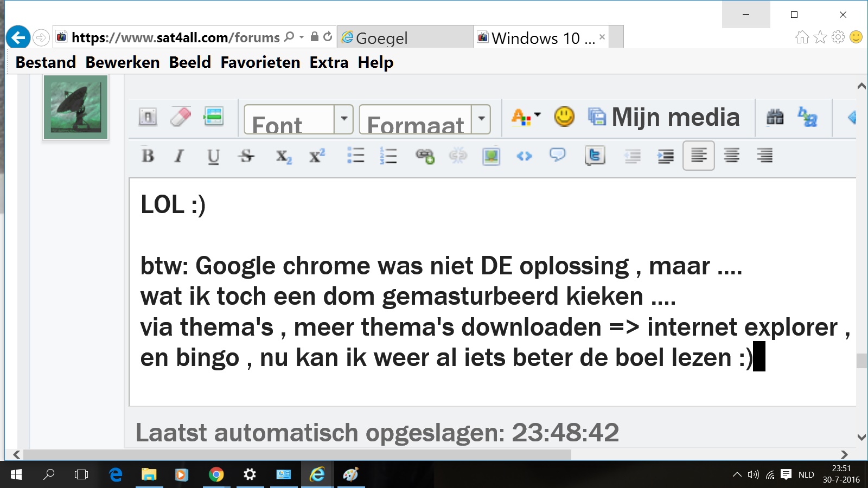This screenshot has width=868, height=488.
Task: Insert a quote bubble
Action: click(557, 156)
